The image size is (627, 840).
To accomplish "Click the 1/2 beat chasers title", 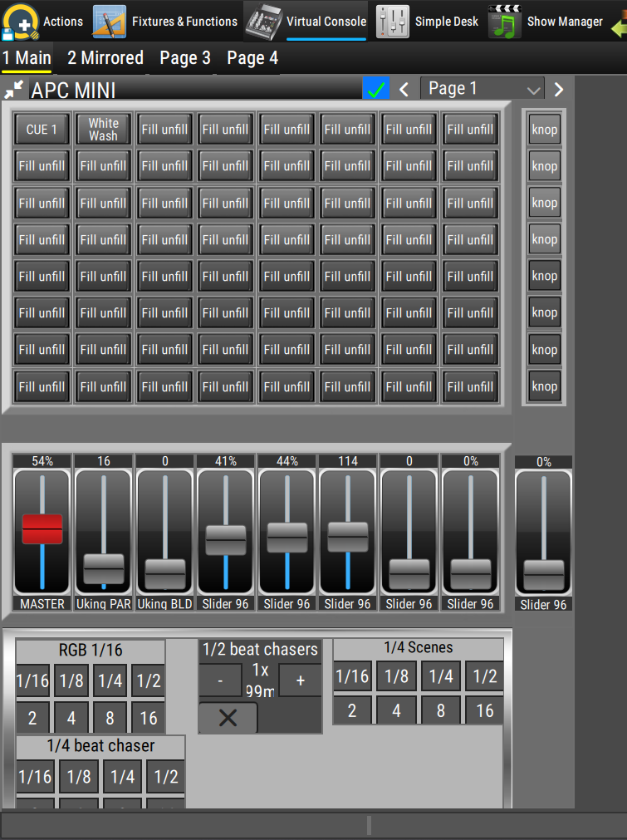I will (260, 649).
